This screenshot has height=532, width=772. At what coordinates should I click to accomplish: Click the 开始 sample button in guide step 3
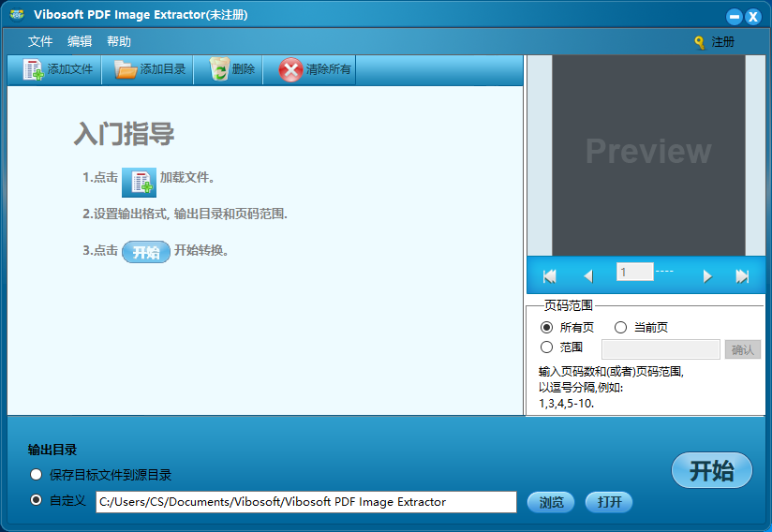(x=146, y=252)
